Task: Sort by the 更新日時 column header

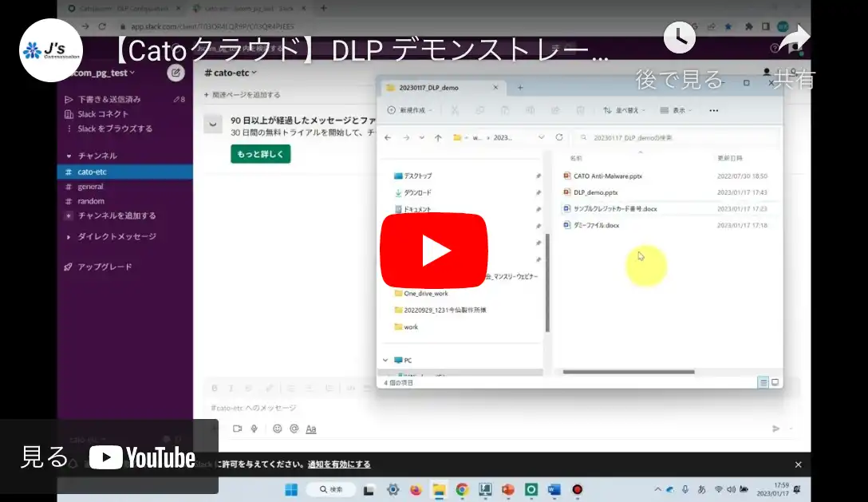Action: [730, 158]
